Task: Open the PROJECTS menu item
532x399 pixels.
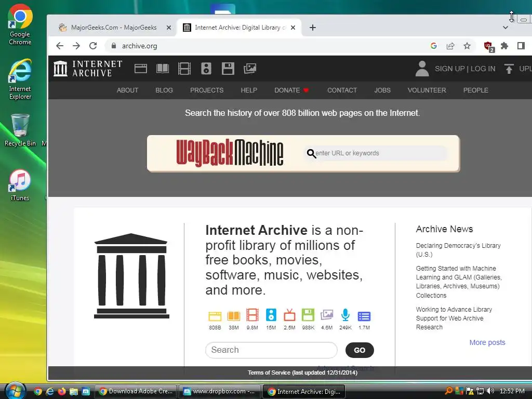Action: click(x=207, y=90)
